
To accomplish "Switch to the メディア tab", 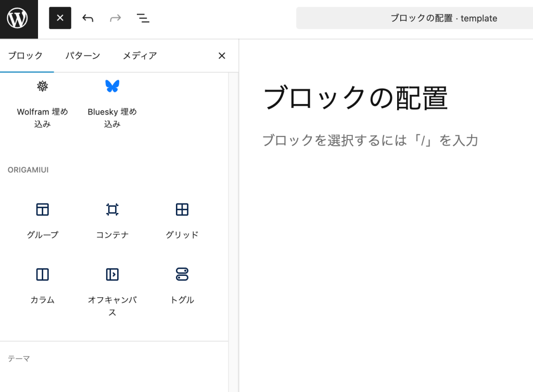I will [x=139, y=55].
